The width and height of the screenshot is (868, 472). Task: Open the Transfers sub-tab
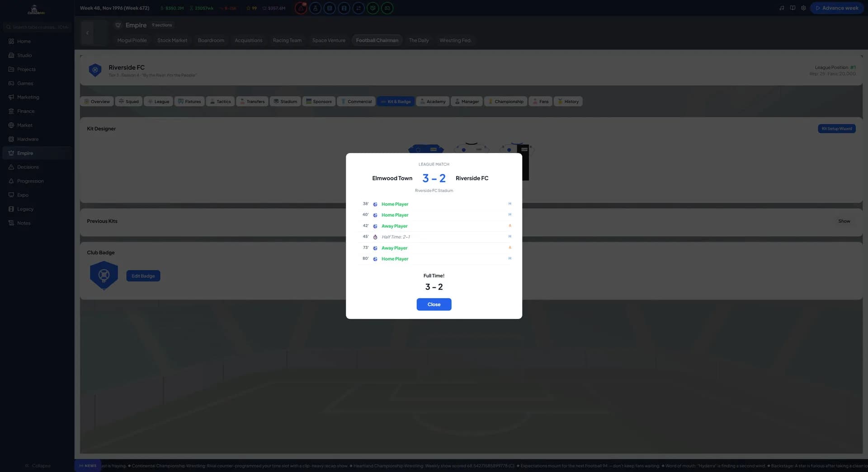point(252,102)
